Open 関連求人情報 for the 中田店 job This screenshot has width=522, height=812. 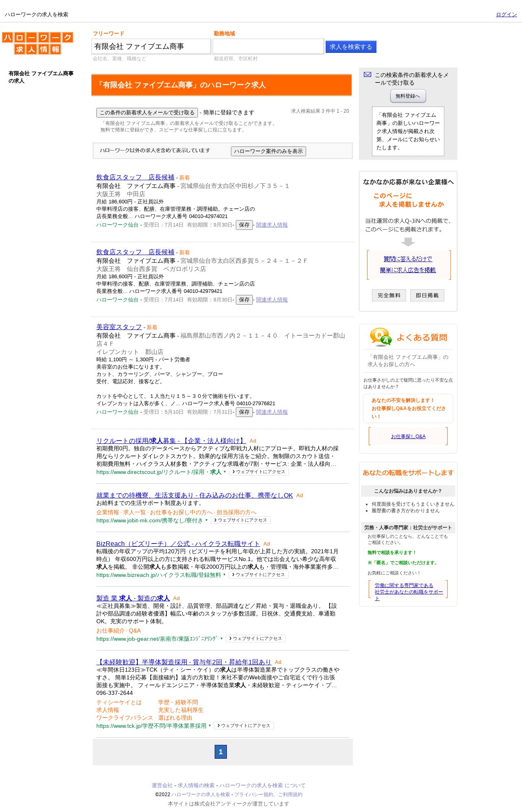[x=272, y=225]
